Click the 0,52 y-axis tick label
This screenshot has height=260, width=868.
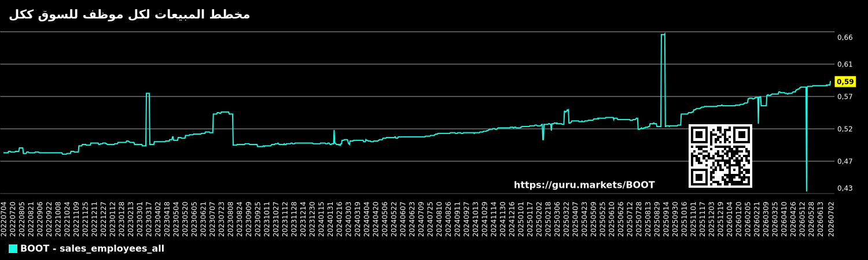pos(845,129)
